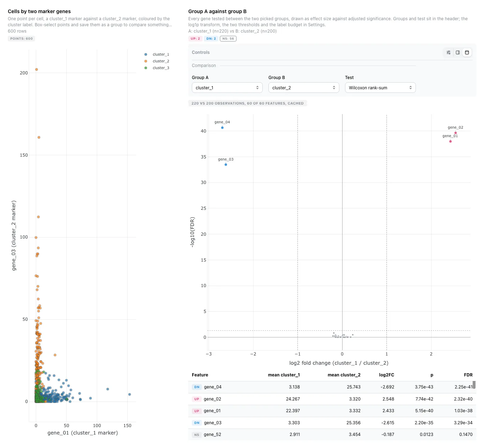Click the 25.743 mean cluster_2 cell
Viewport: 484px width, 448px height.
click(x=354, y=387)
